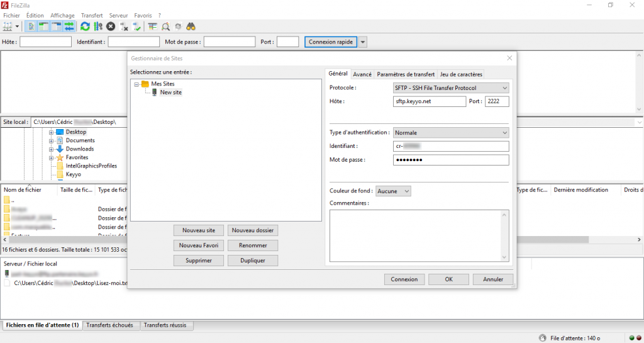Select the New site entry

pyautogui.click(x=171, y=93)
